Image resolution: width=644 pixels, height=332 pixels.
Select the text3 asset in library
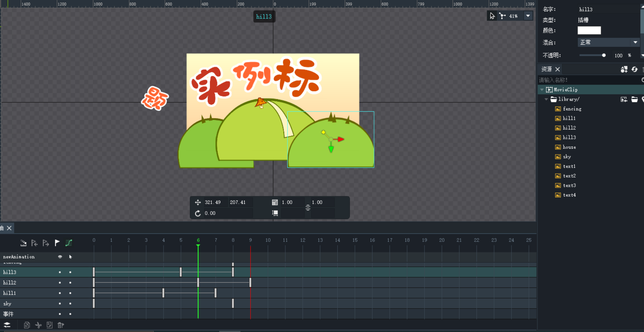[x=569, y=185]
